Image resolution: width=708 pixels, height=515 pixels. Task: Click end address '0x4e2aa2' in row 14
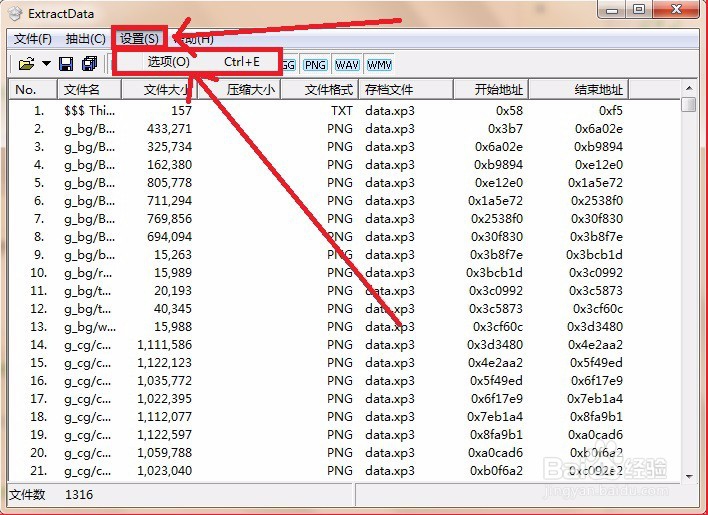point(596,345)
